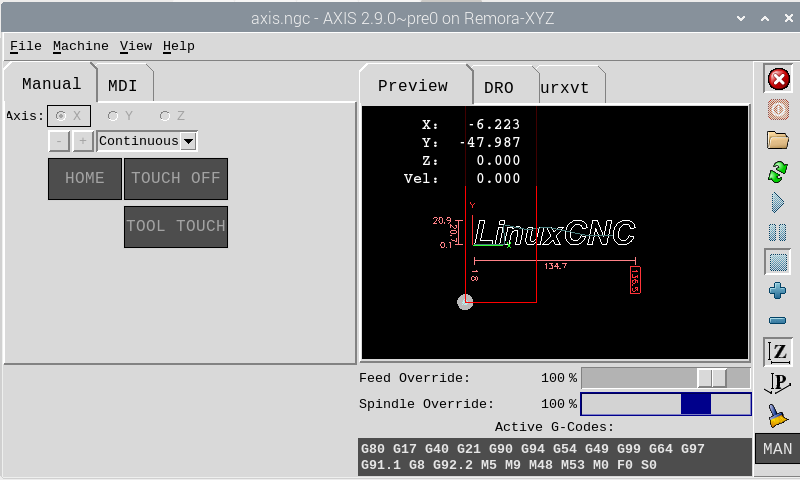The image size is (800, 480).
Task: Open the View menu
Action: point(136,46)
